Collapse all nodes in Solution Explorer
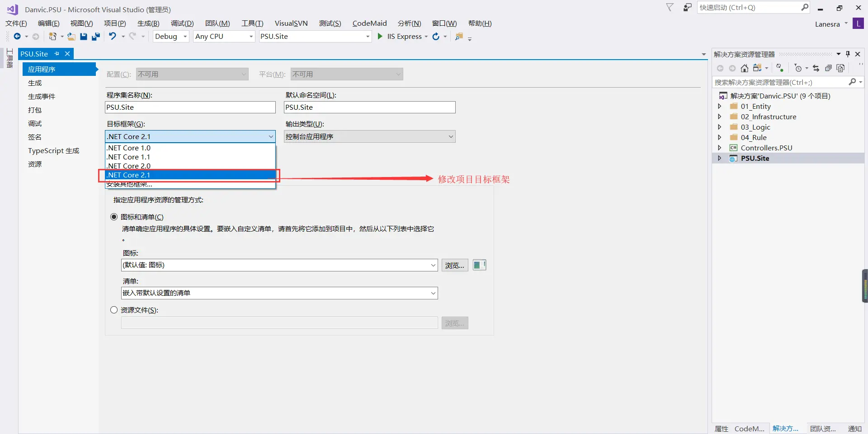The height and width of the screenshot is (434, 868). click(828, 68)
